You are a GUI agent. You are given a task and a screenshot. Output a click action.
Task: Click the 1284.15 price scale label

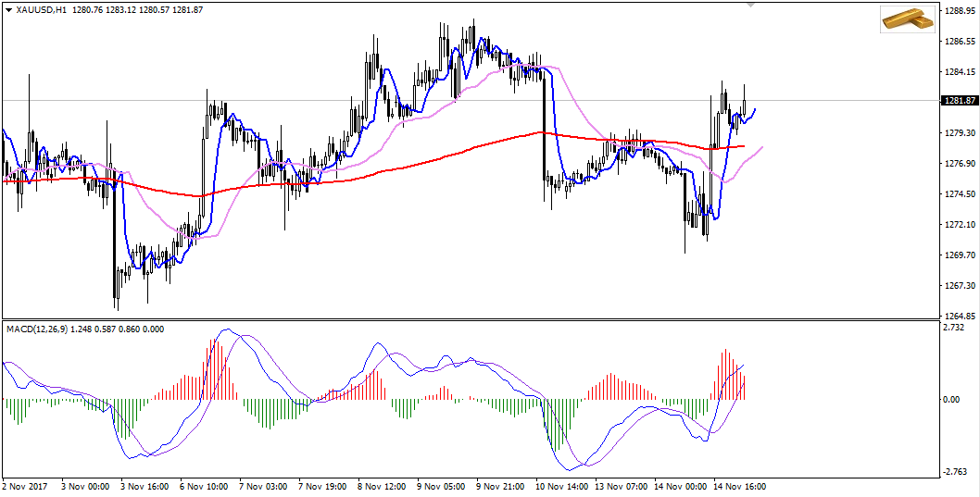961,72
